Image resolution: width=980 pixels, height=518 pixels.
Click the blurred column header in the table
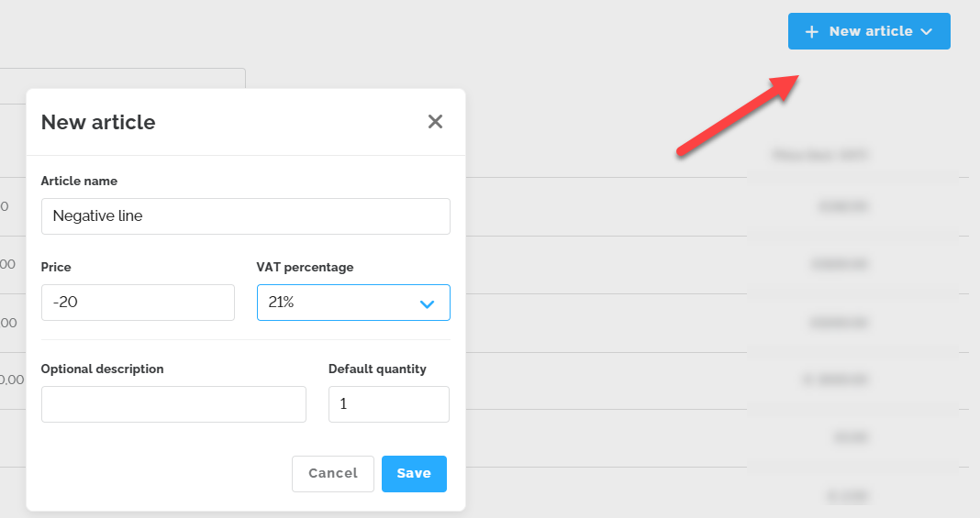pyautogui.click(x=820, y=155)
